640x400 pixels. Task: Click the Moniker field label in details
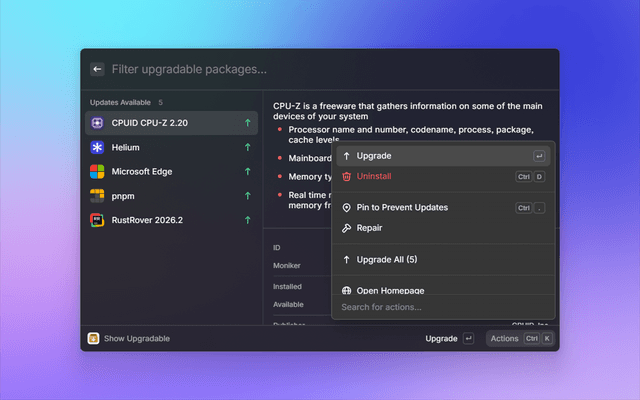[x=287, y=265]
